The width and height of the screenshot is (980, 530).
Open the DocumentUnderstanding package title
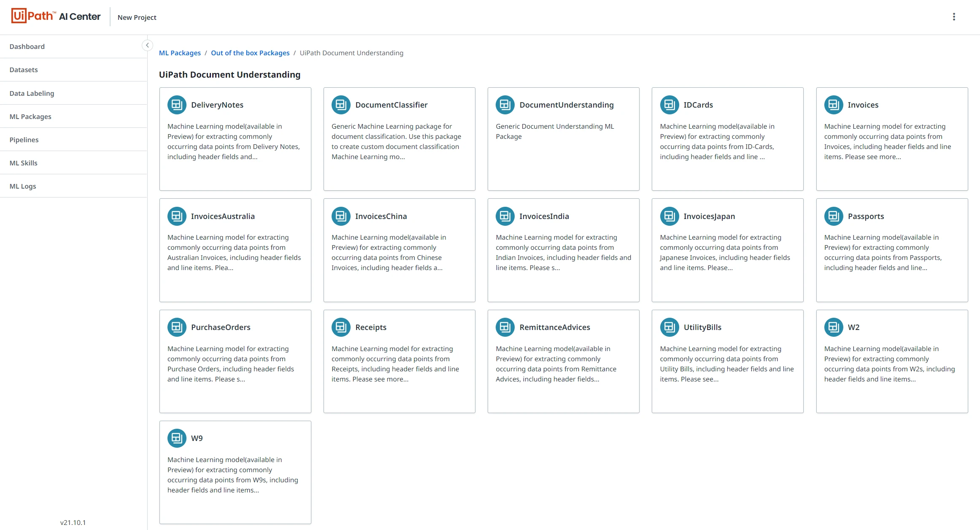[567, 105]
